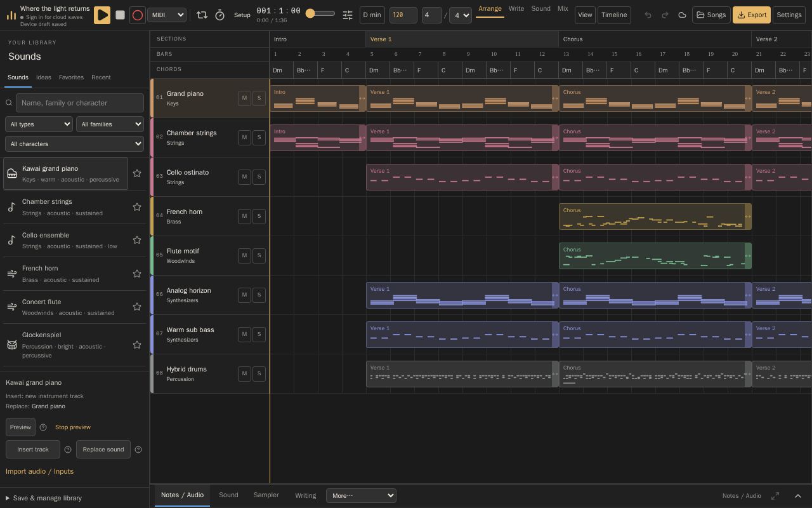Viewport: 812px width, 508px height.
Task: Click the Flute motif track color strip
Action: tap(152, 255)
